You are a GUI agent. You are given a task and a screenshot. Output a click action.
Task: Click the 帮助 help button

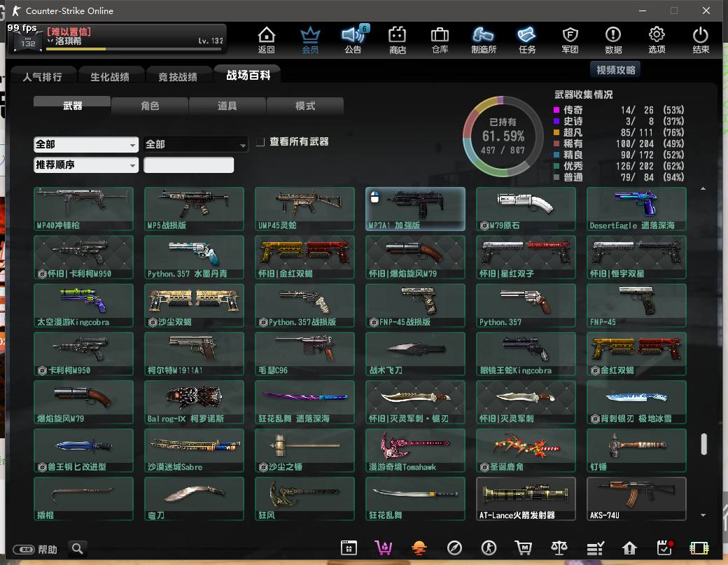tap(48, 550)
